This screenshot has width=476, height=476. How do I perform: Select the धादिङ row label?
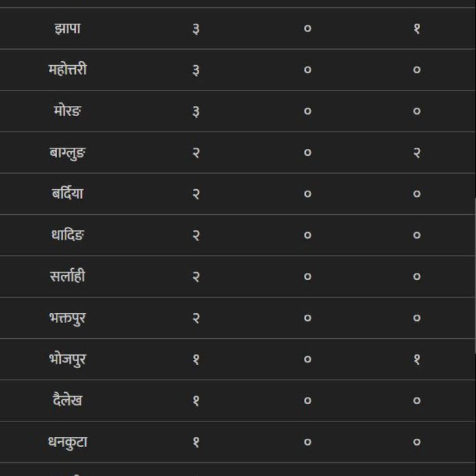pos(67,235)
